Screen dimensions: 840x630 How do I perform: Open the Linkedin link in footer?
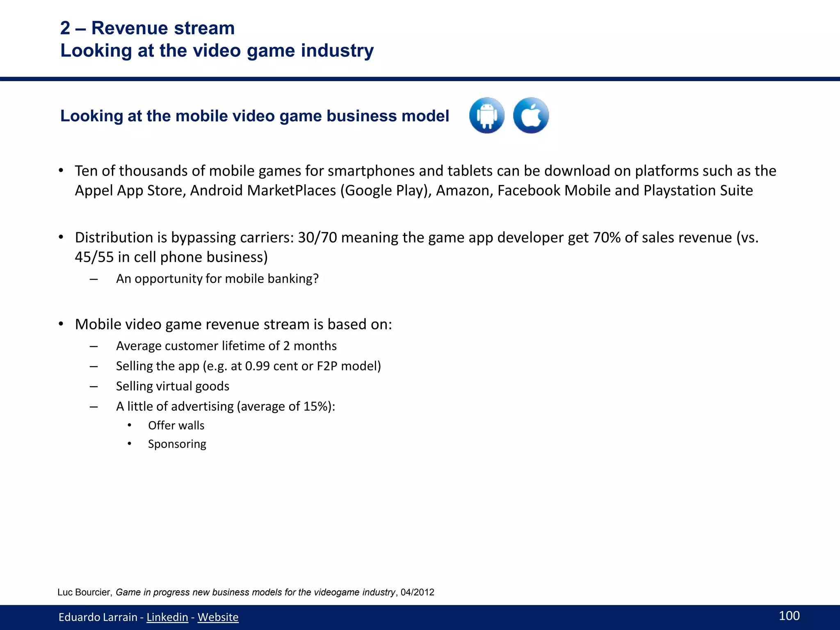167,617
